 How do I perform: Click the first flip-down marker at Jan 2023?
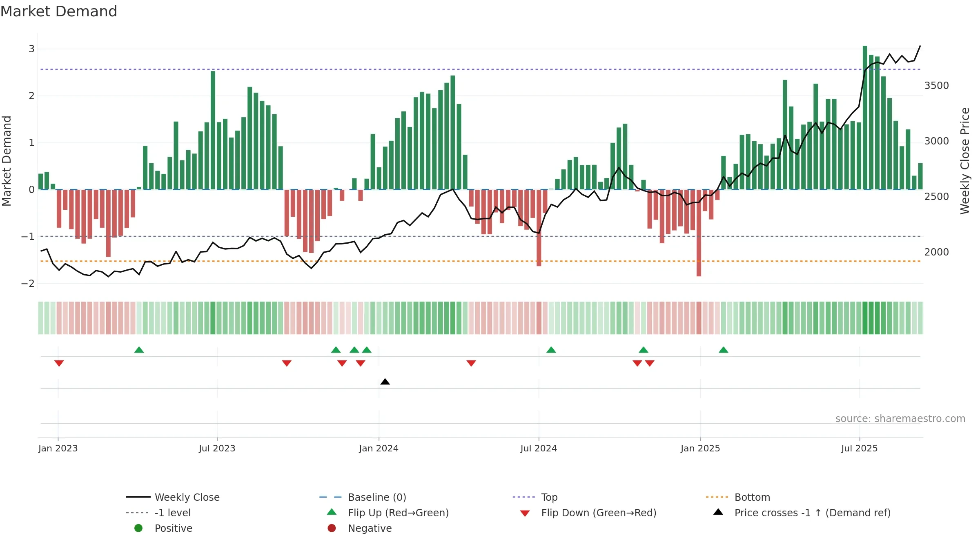[x=59, y=363]
